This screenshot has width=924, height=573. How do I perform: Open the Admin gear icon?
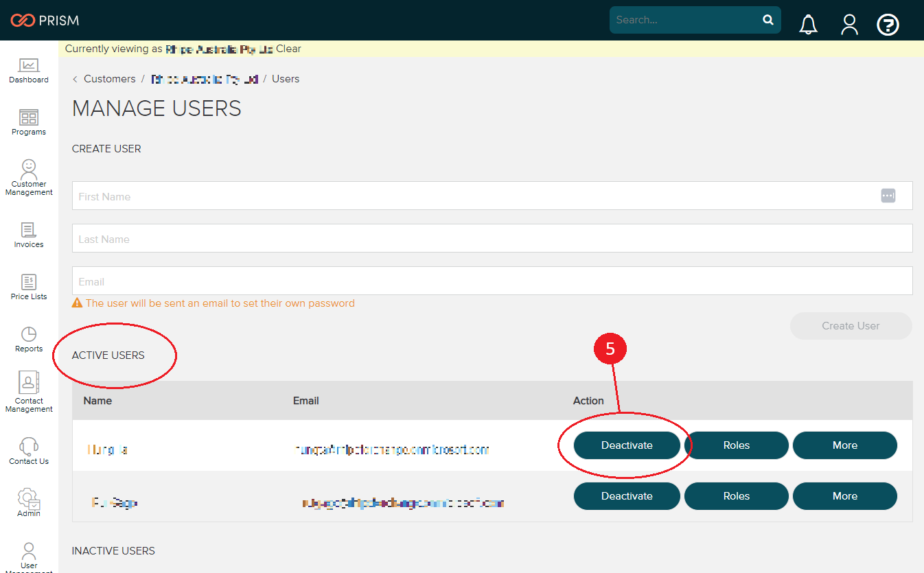pos(29,498)
